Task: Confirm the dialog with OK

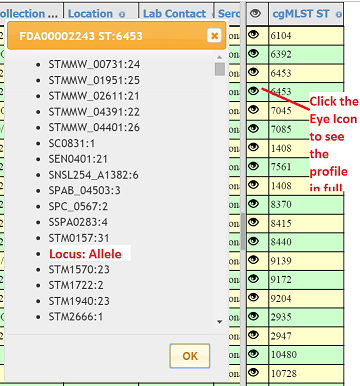Action: tap(190, 356)
